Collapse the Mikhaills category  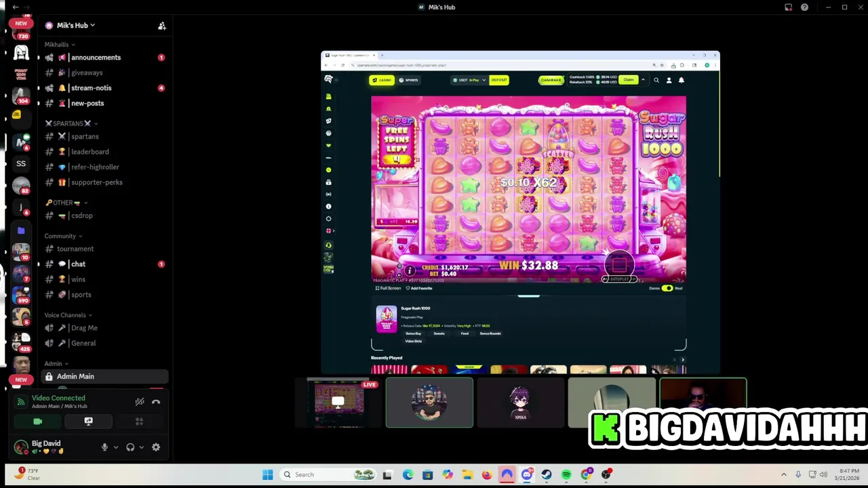(60, 45)
